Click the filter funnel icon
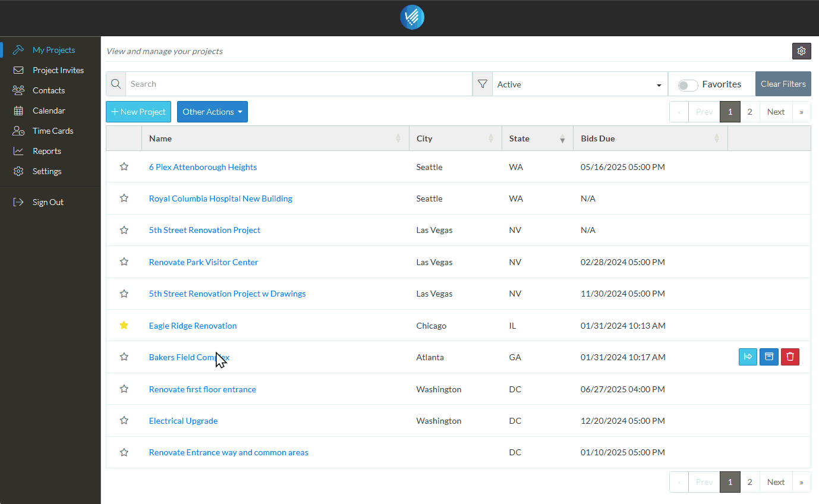The image size is (819, 504). (483, 84)
